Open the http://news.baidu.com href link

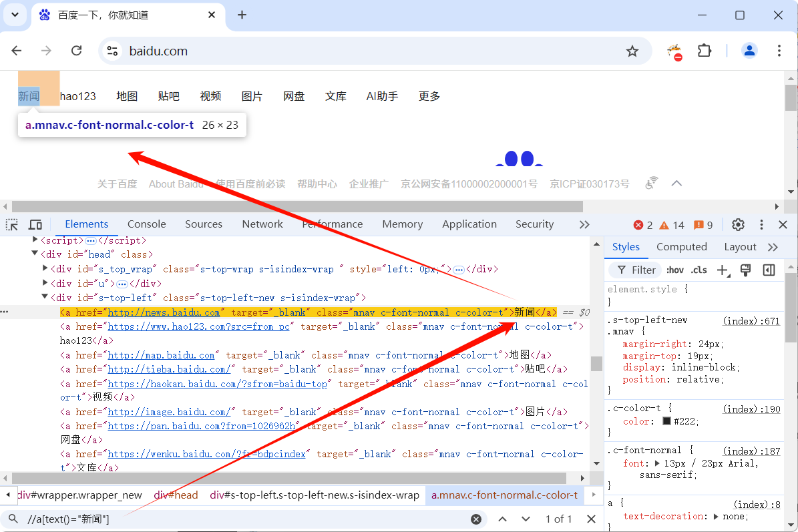[x=164, y=312]
